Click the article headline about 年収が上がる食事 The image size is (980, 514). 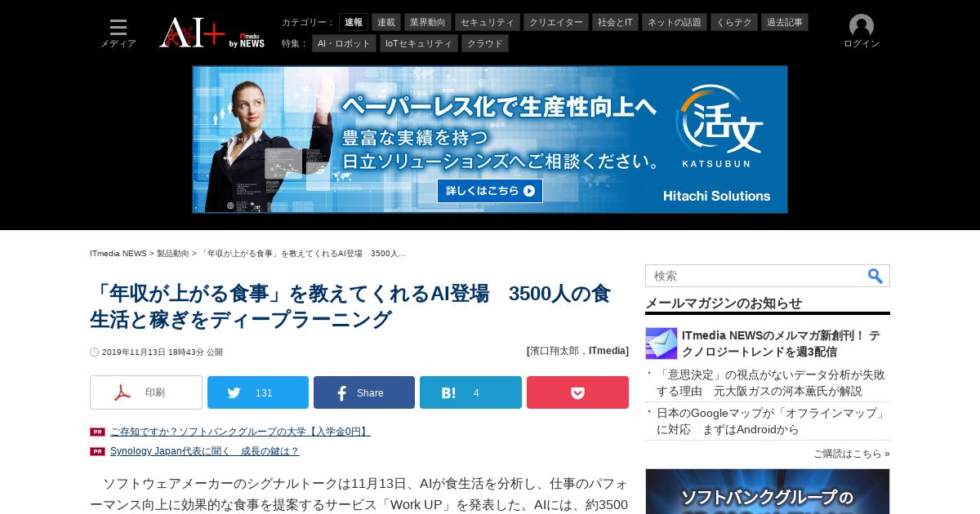(350, 306)
